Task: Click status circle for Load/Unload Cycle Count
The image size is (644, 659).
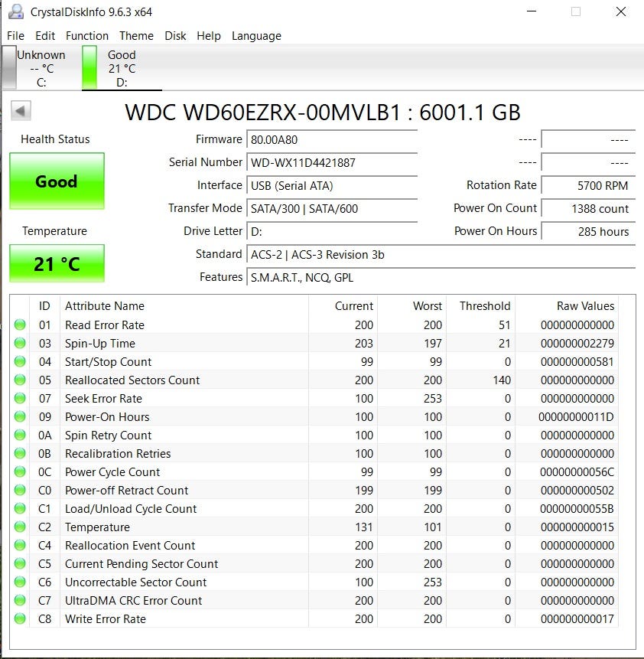Action: [20, 508]
